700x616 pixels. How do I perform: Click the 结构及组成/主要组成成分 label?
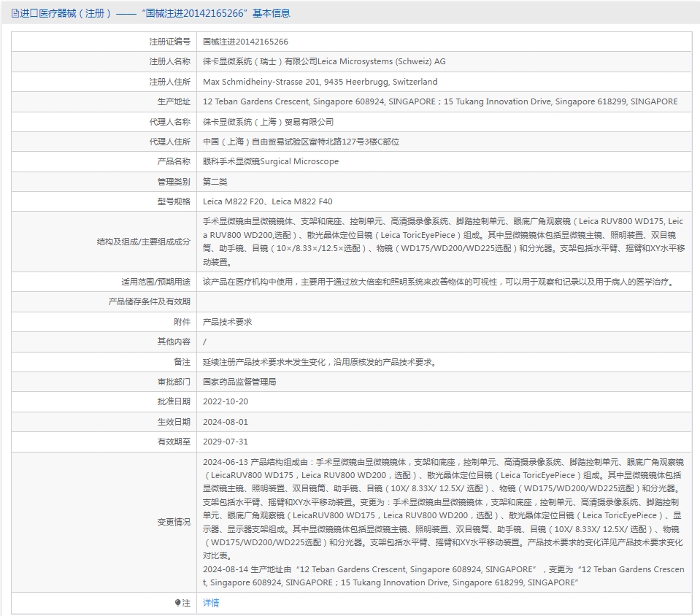[x=143, y=242]
